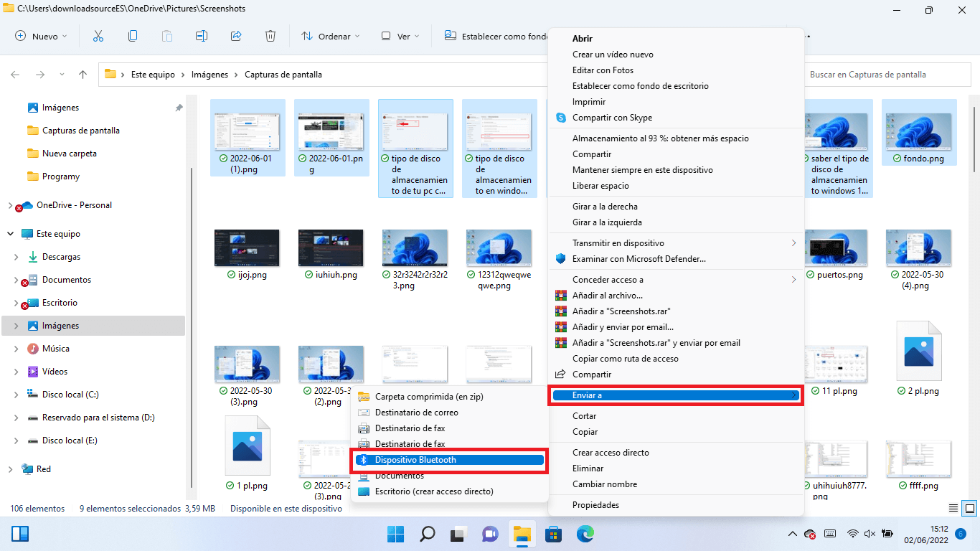Click the Cut scissors icon in toolbar

[x=98, y=36]
